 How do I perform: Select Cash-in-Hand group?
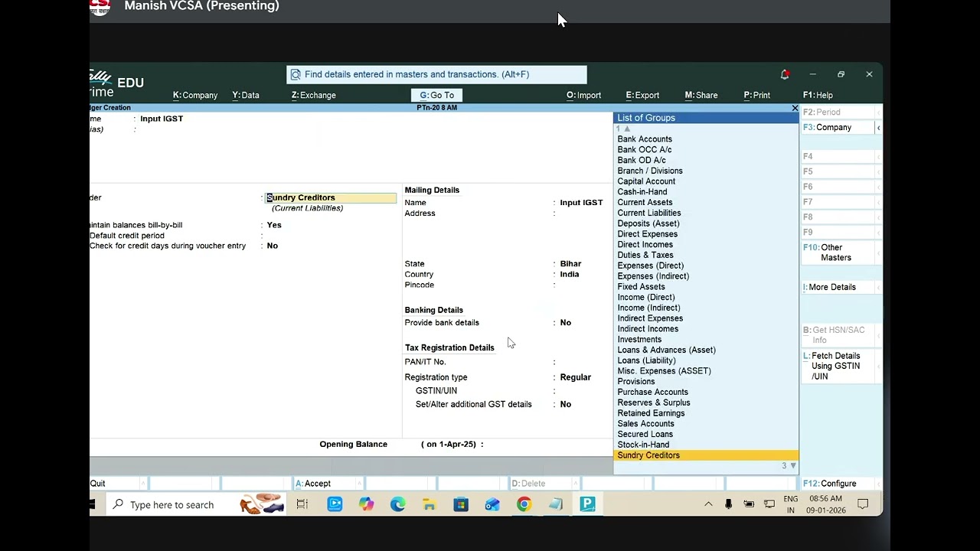point(642,192)
